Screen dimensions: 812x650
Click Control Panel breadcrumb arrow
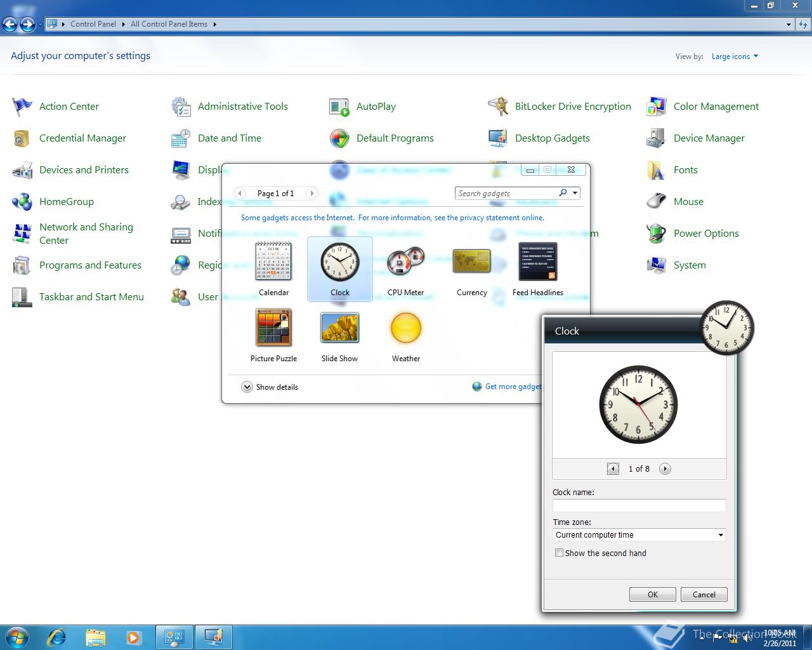[123, 24]
